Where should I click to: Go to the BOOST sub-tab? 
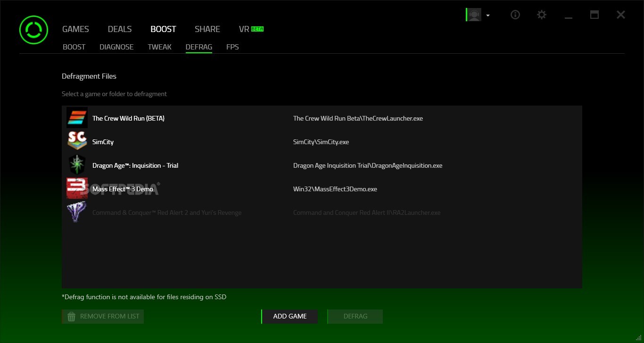click(x=74, y=47)
